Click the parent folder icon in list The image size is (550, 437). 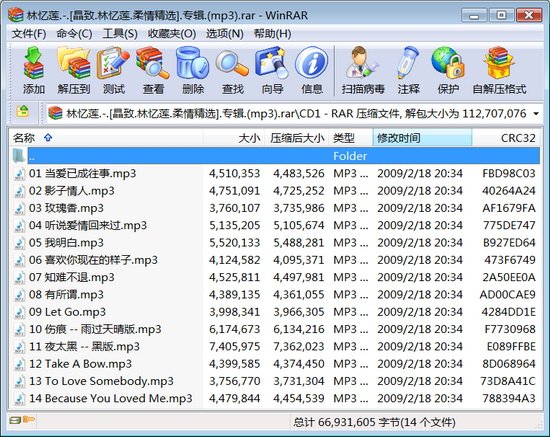[18, 156]
